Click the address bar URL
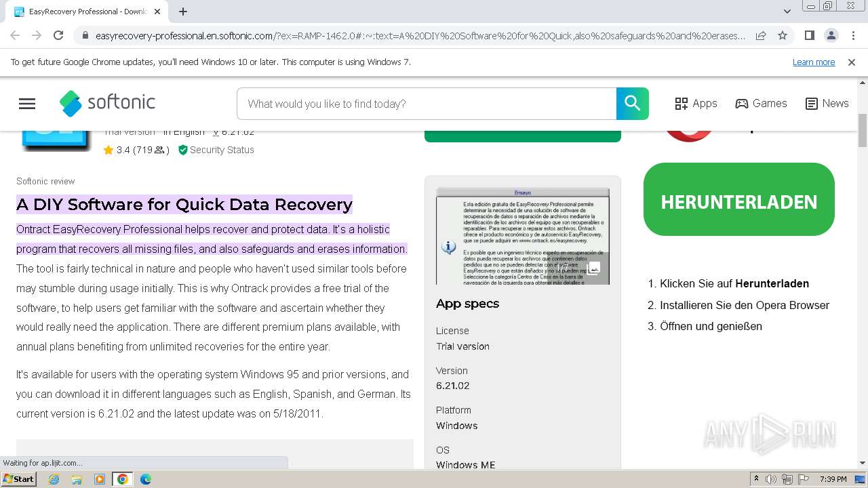This screenshot has height=488, width=868. 420,36
